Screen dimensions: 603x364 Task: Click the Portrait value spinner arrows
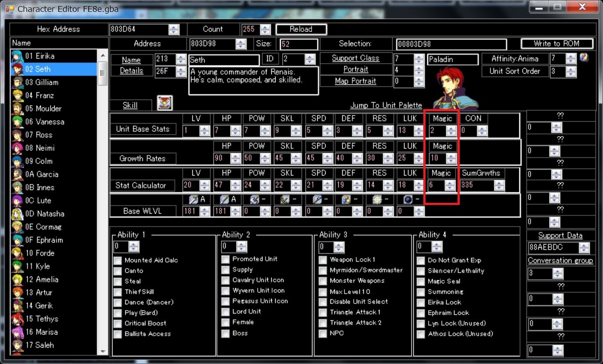(418, 70)
